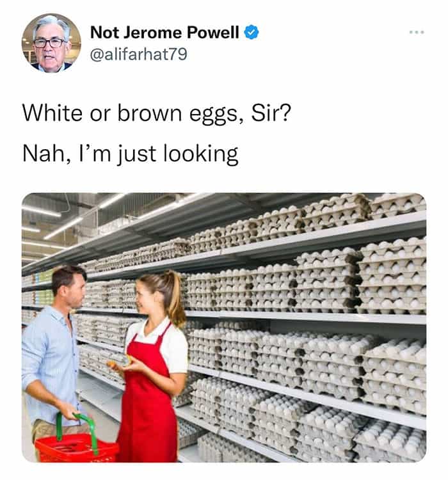Click the word 'looking' in the tweet

coord(201,154)
